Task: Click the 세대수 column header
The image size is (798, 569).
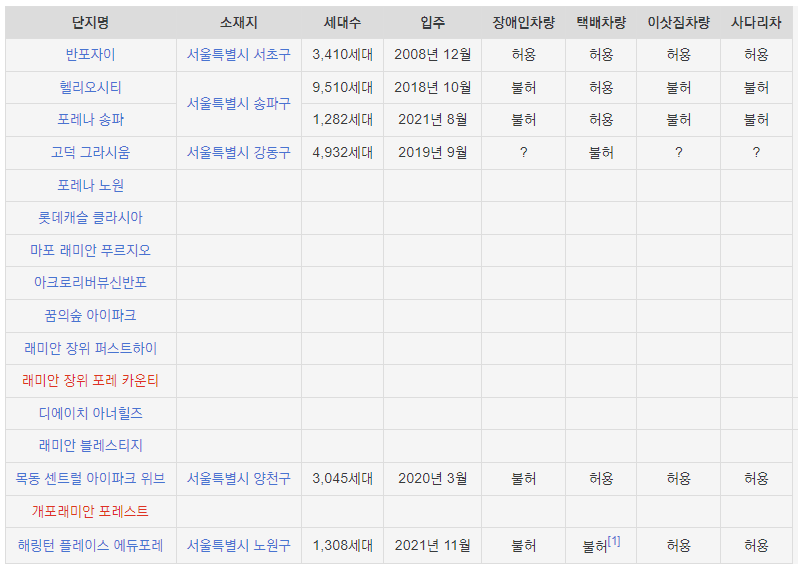Action: click(343, 22)
